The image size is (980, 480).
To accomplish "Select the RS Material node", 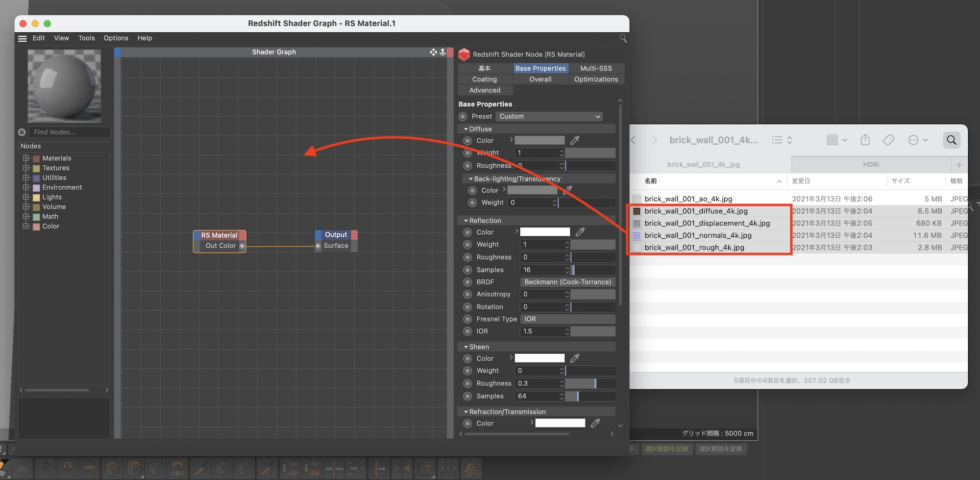I will (x=219, y=235).
